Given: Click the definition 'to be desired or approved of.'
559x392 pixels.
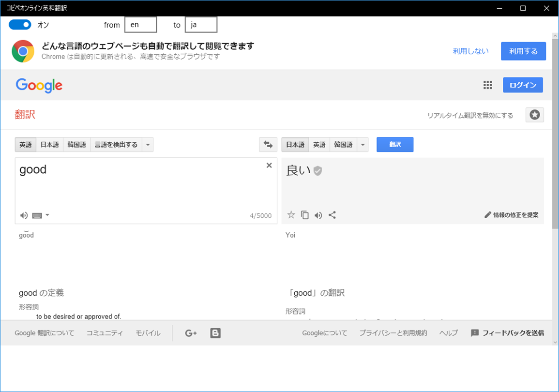Looking at the screenshot, I should click(79, 317).
